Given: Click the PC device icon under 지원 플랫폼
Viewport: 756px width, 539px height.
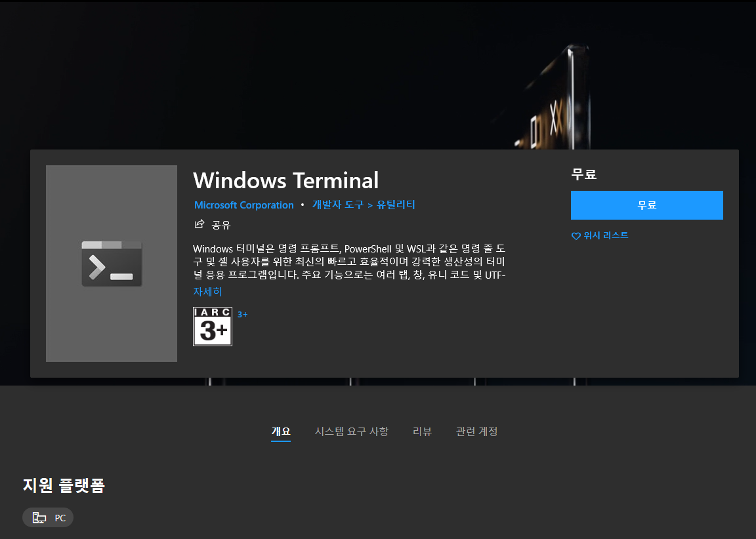Looking at the screenshot, I should pos(39,518).
